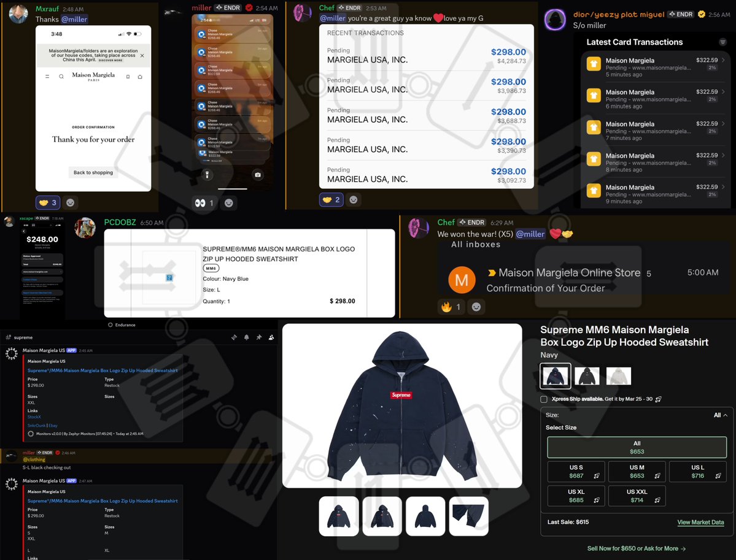
Task: Click filter icon beside Latest Card Transactions
Action: pos(723,42)
